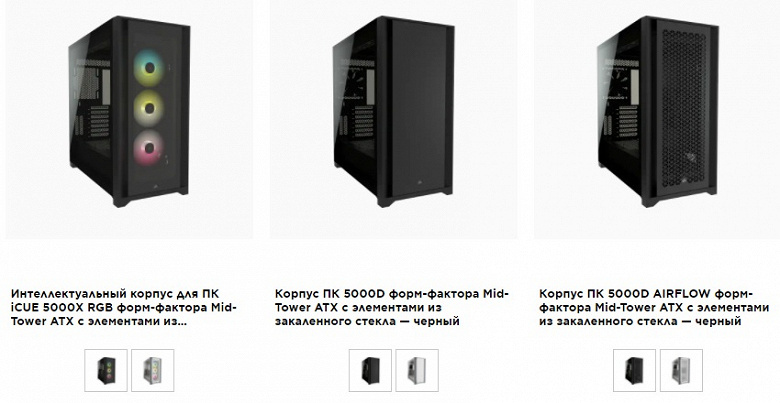Pick black variant of 5000D AIRFLOW
The width and height of the screenshot is (780, 403).
(x=634, y=370)
